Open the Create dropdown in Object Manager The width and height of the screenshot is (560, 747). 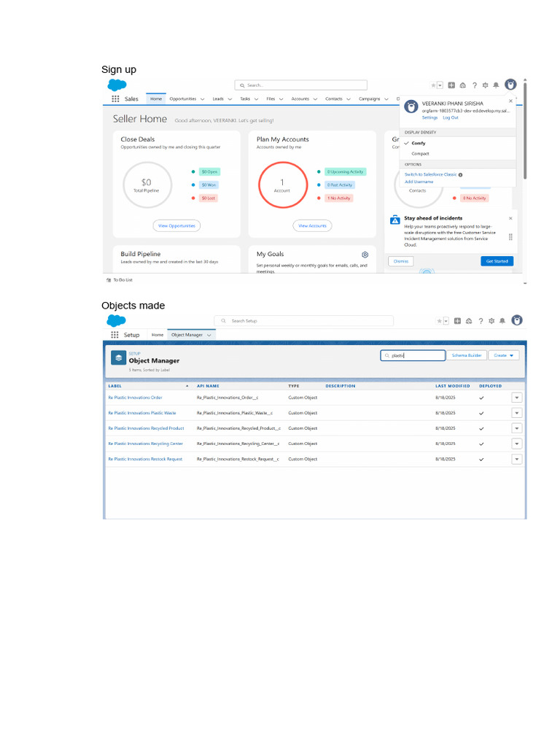[x=503, y=355]
